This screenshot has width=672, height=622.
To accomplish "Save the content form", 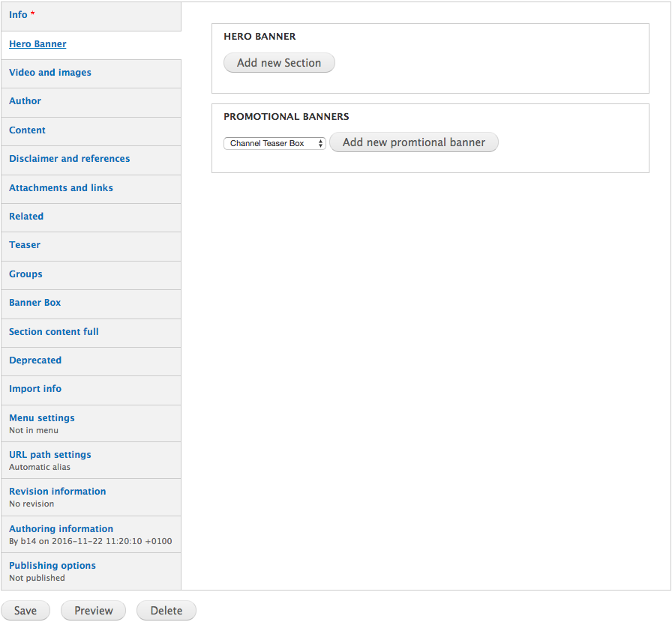I will click(x=25, y=611).
